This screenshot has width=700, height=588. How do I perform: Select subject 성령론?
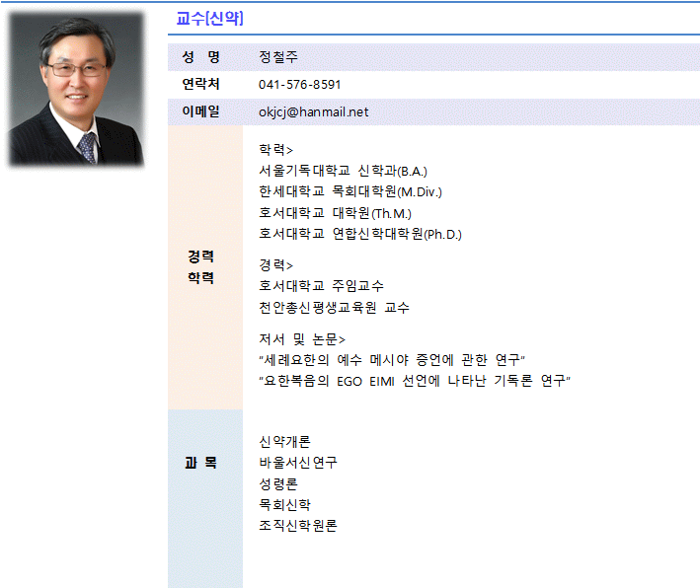(x=278, y=484)
